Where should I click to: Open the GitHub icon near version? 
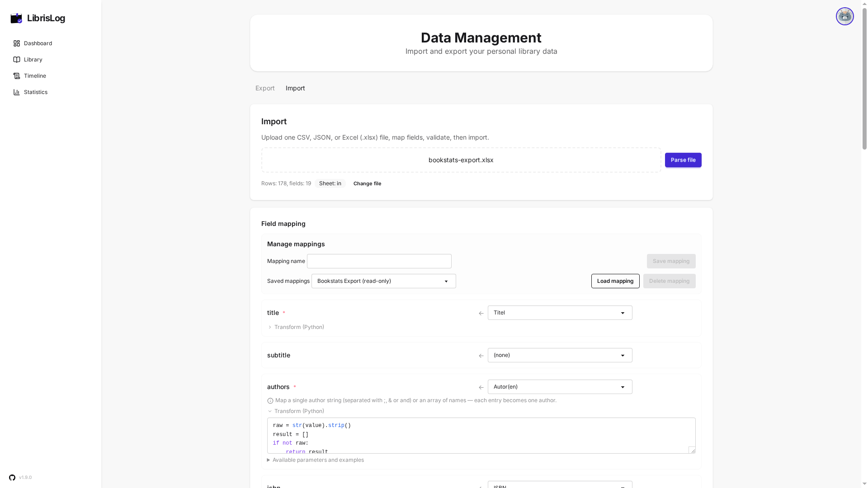coord(12,478)
